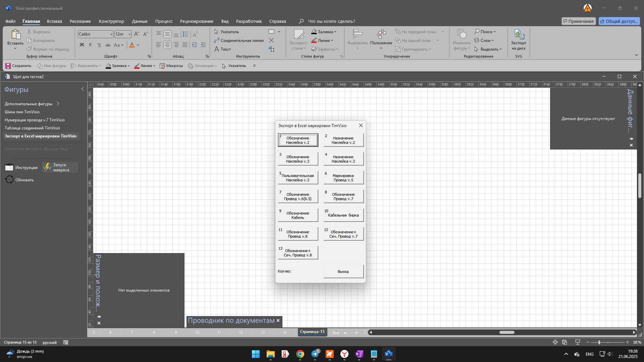Click the Telegram taskbar icon
644x362 pixels.
(315, 354)
